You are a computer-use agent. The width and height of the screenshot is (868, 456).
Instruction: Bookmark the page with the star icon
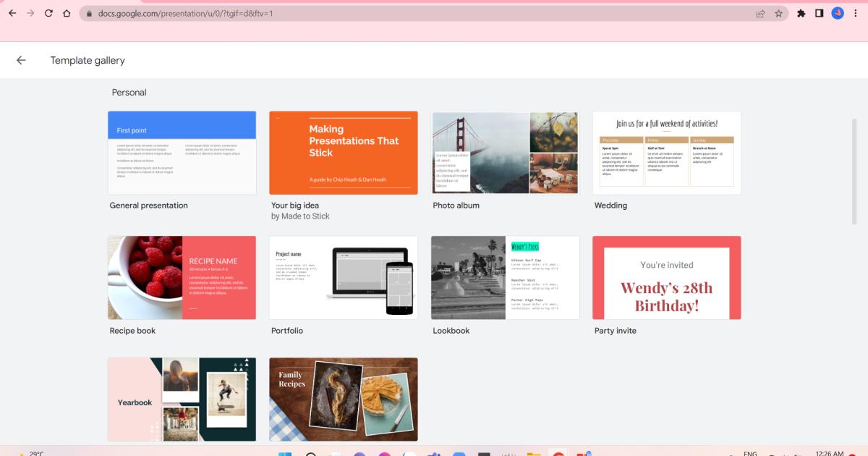click(x=779, y=12)
